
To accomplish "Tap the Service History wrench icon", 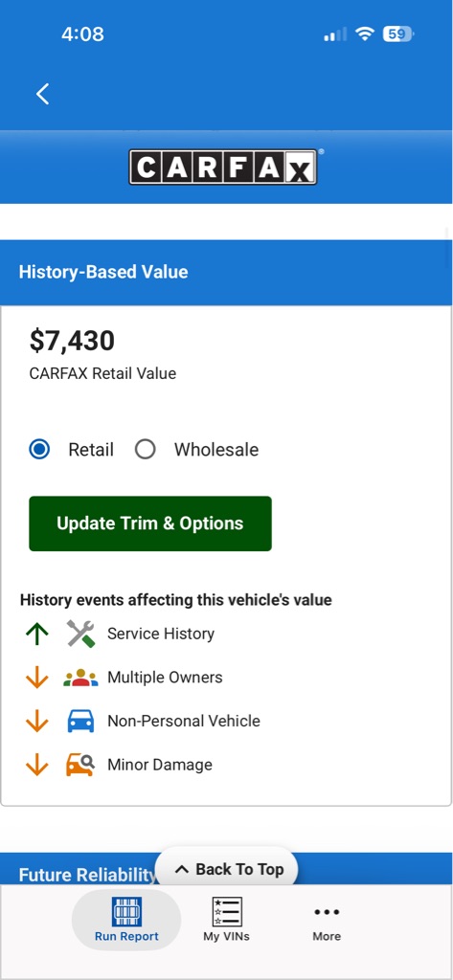I will click(x=80, y=634).
